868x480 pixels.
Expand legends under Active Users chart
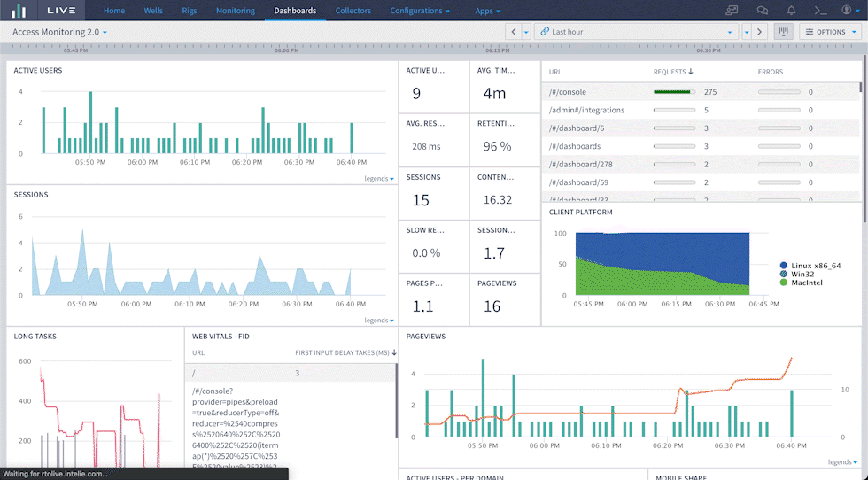(379, 179)
